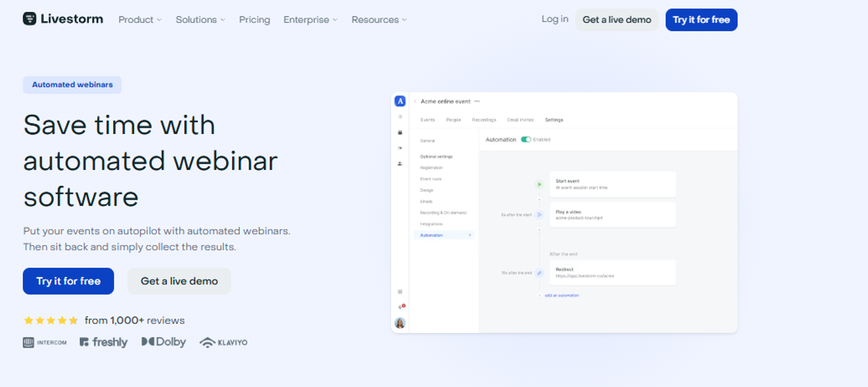Open General settings in the sidebar

click(x=427, y=141)
